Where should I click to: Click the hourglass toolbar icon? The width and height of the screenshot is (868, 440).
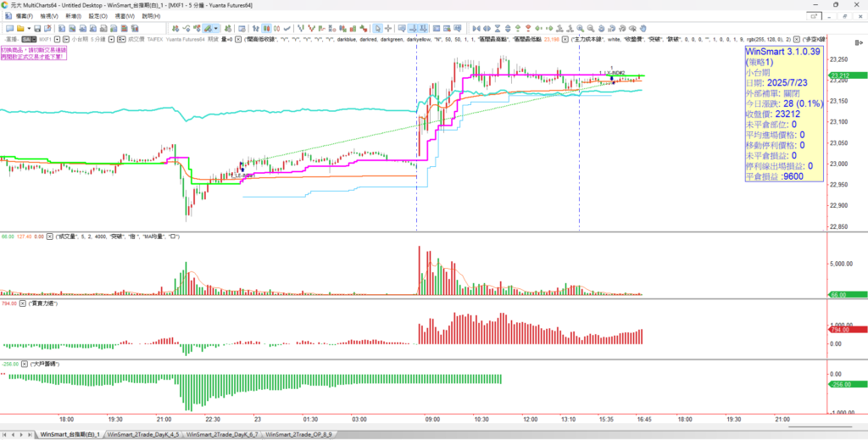click(x=498, y=28)
